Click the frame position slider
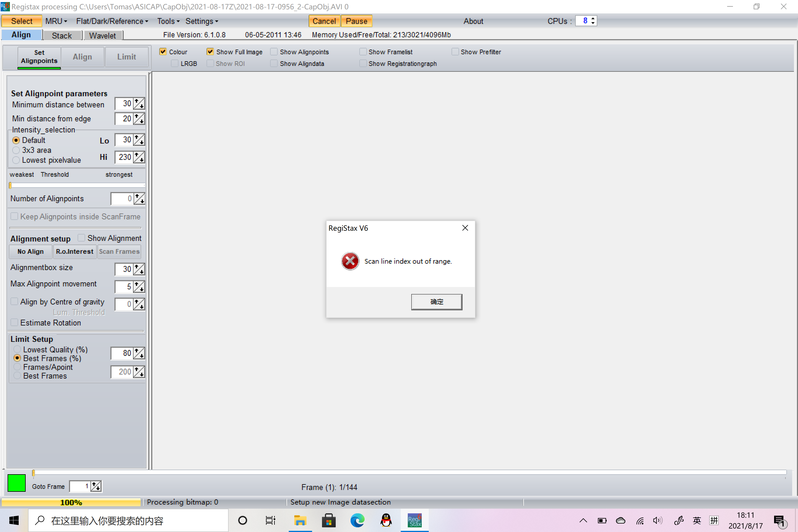 click(x=409, y=472)
